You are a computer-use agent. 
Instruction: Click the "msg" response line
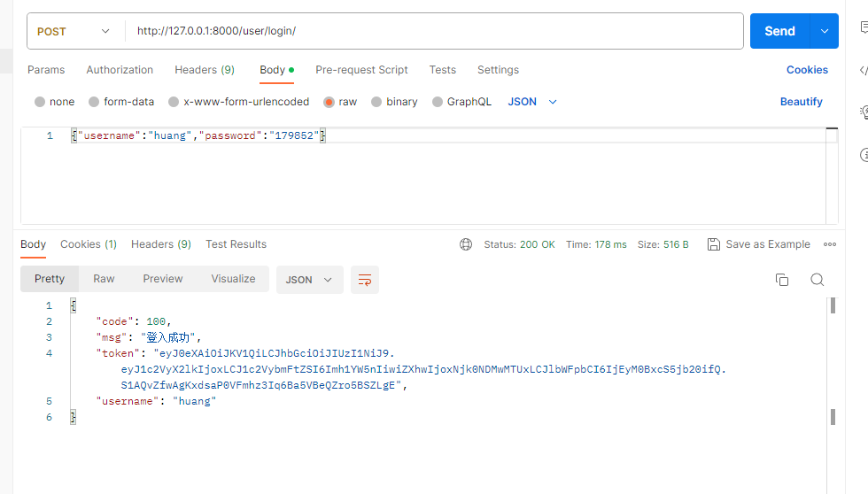point(149,337)
